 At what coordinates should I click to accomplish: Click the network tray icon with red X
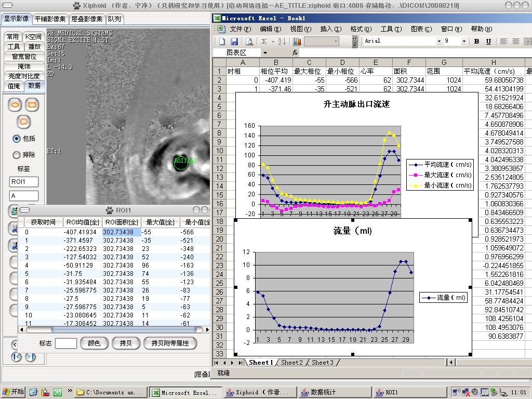coord(465,392)
